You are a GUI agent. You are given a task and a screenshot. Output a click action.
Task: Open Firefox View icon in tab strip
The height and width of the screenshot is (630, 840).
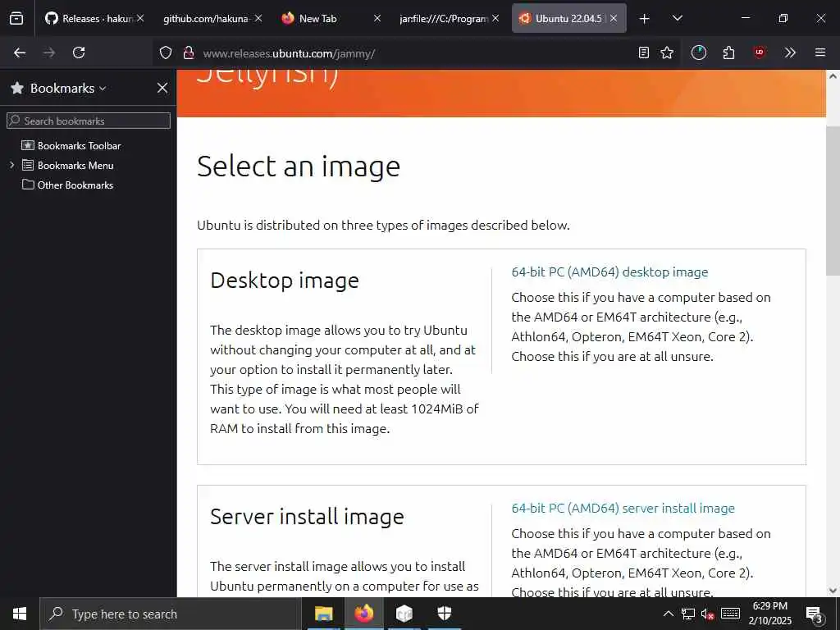pyautogui.click(x=16, y=18)
